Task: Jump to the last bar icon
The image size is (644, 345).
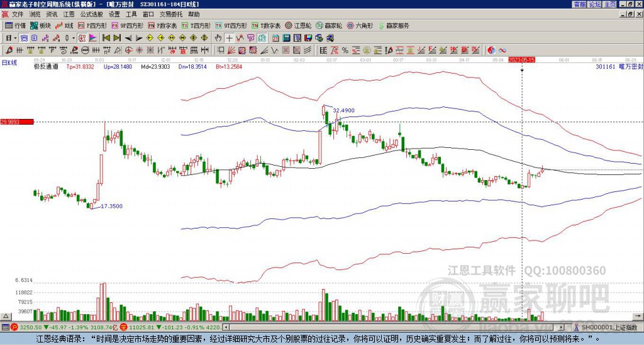Action: (x=117, y=38)
